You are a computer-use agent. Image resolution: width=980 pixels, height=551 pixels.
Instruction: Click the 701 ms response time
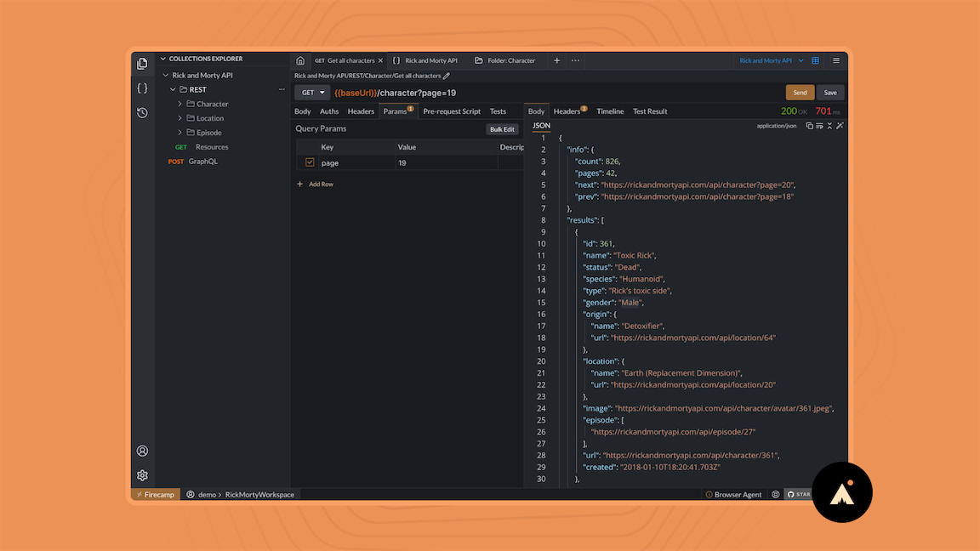pos(828,111)
